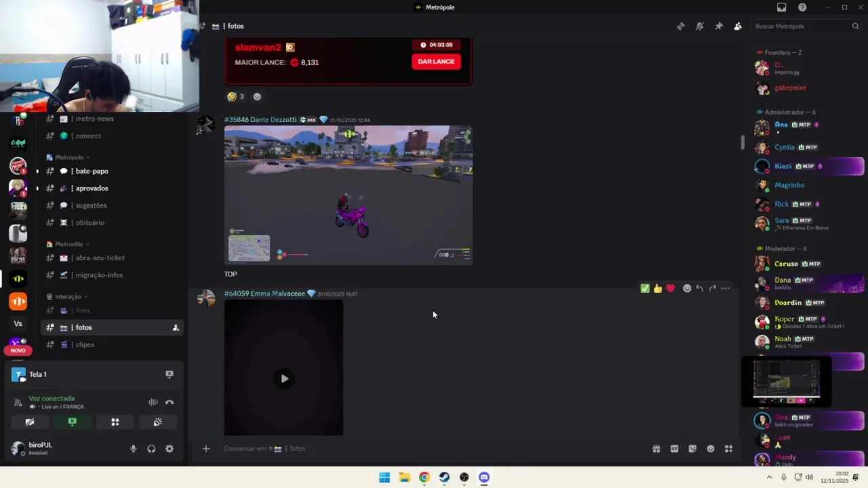Open the apps launcher in chat bar
Image resolution: width=868 pixels, height=488 pixels.
click(x=729, y=449)
